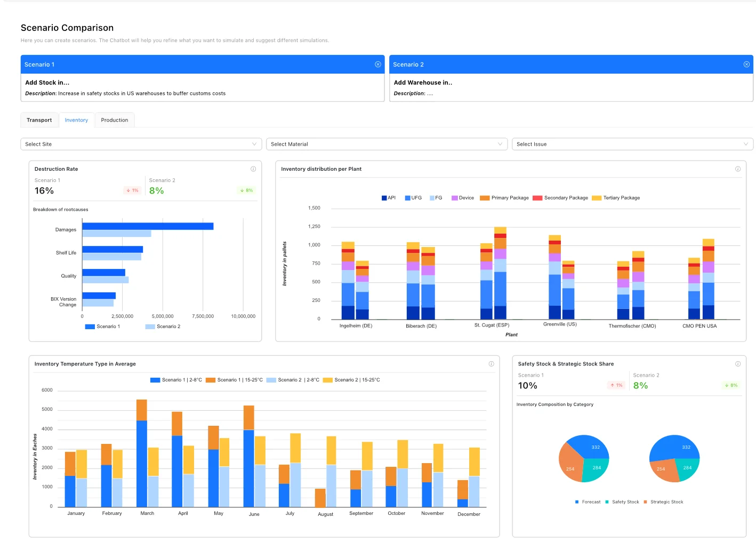Image resolution: width=756 pixels, height=541 pixels.
Task: Switch to the Production tab
Action: 115,120
